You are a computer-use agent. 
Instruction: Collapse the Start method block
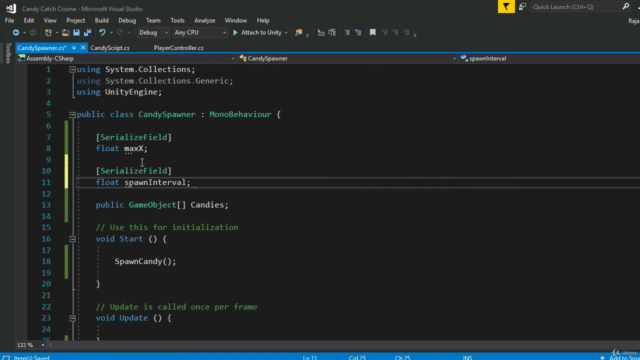(x=72, y=239)
